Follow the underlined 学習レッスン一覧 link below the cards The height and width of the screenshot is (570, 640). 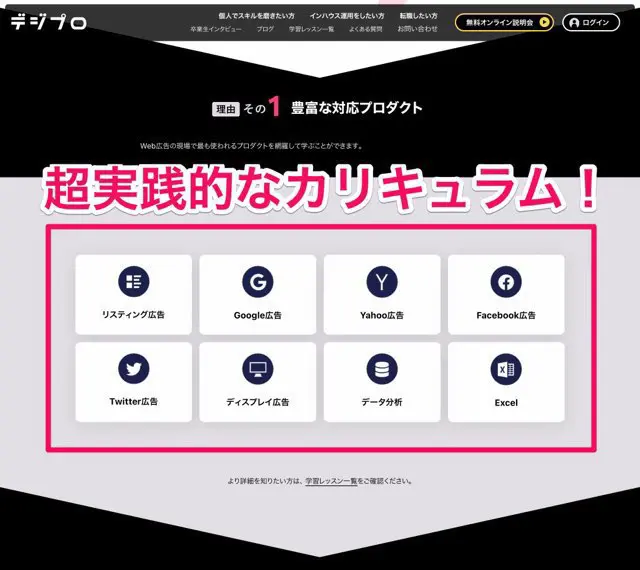pyautogui.click(x=331, y=481)
